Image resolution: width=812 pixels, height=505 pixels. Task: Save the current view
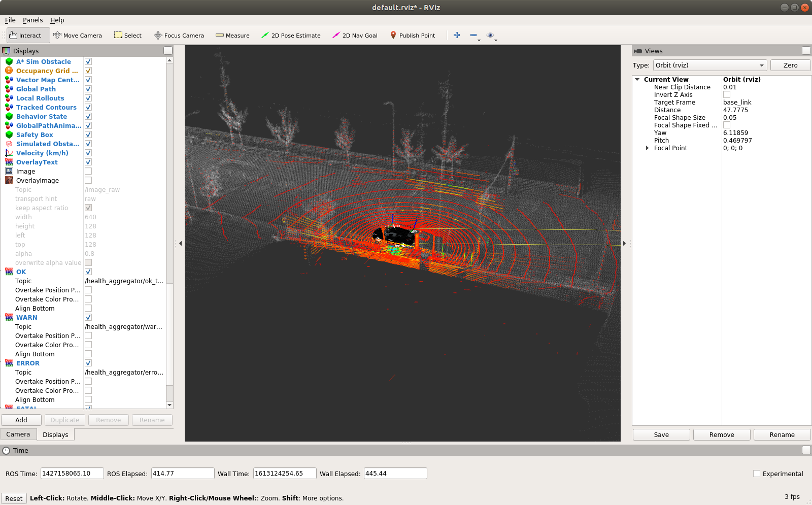tap(661, 434)
